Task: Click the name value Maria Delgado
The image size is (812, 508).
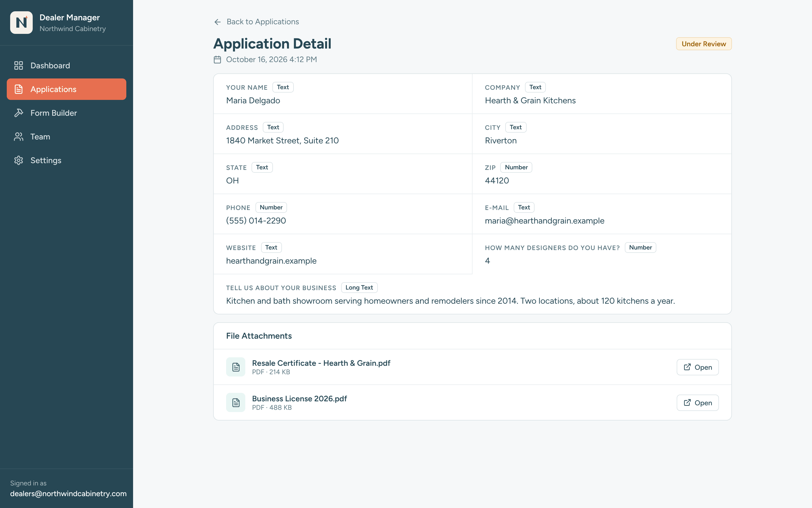Action: [x=253, y=100]
